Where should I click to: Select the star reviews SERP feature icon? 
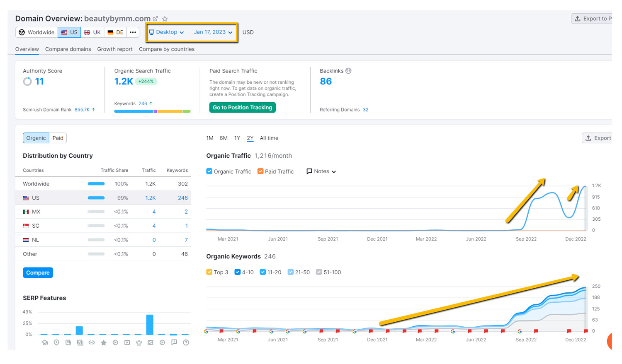[x=104, y=342]
